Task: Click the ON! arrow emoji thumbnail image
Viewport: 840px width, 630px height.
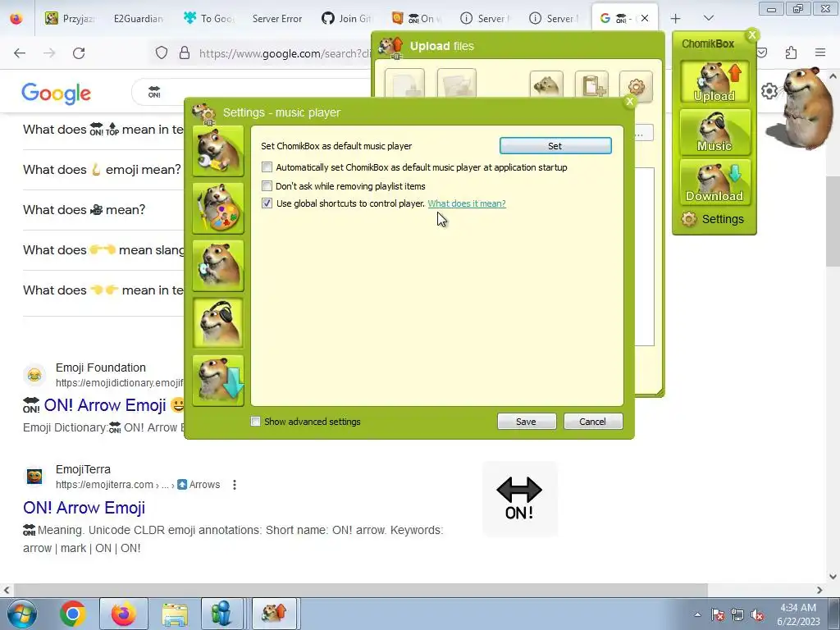Action: pyautogui.click(x=519, y=498)
